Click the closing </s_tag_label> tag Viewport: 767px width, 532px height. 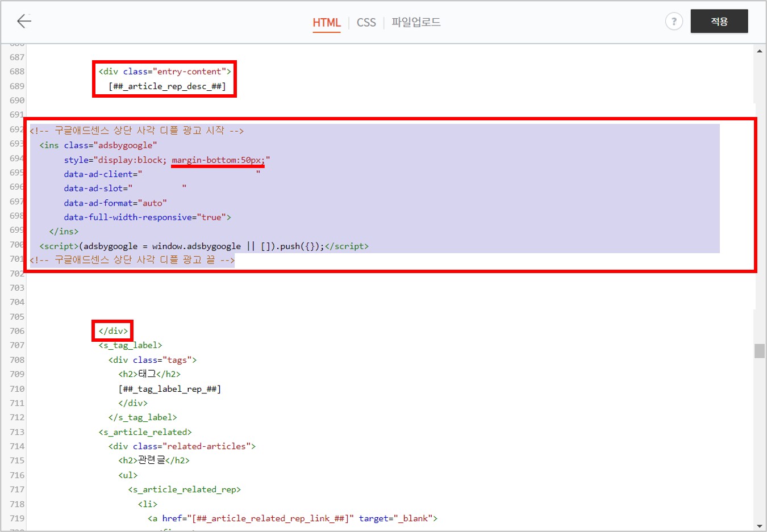(143, 417)
